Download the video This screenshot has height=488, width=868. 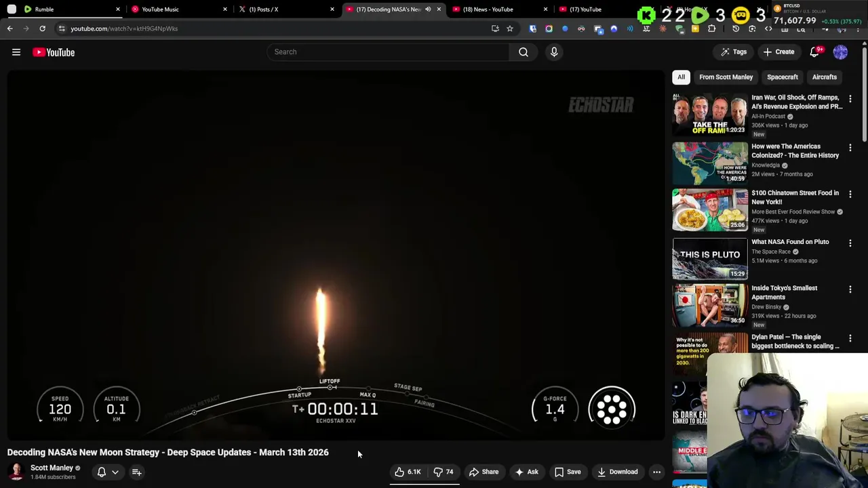(x=617, y=472)
